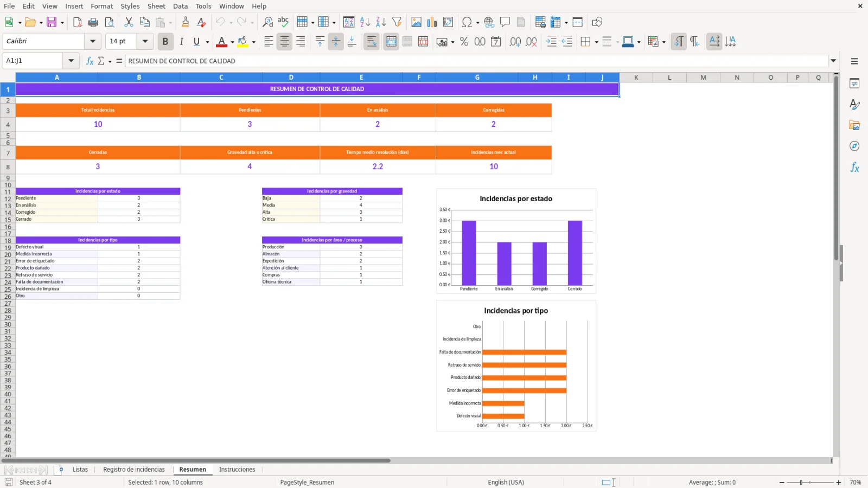
Task: Open font name dropdown
Action: coord(93,41)
